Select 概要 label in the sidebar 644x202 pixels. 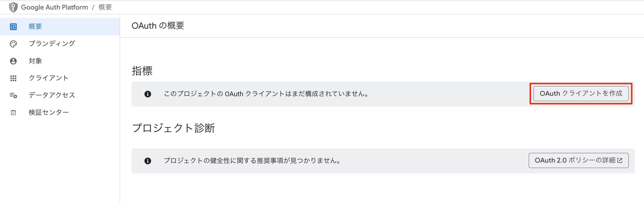click(x=35, y=27)
